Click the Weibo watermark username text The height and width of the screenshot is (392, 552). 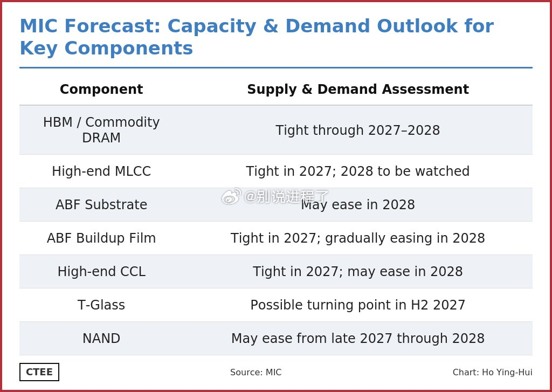[286, 196]
